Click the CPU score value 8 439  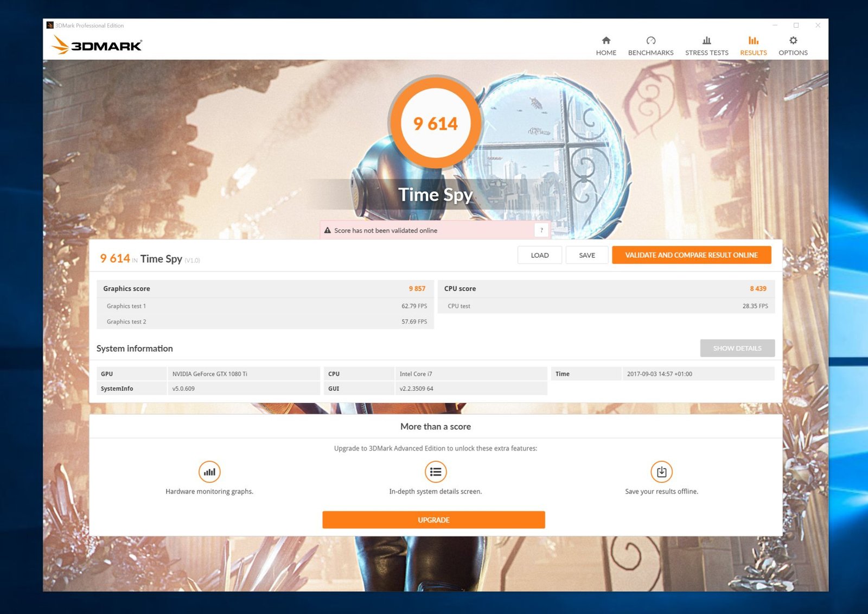[758, 289]
